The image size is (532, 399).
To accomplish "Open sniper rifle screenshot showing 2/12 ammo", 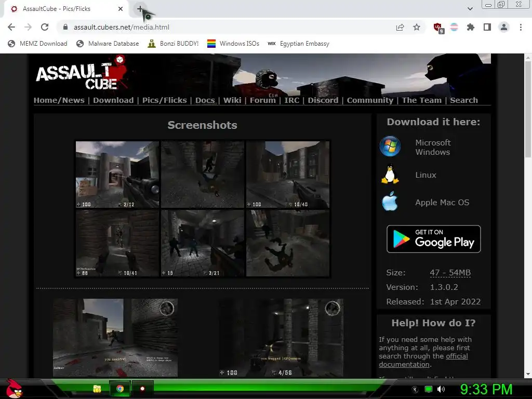I will [x=117, y=175].
